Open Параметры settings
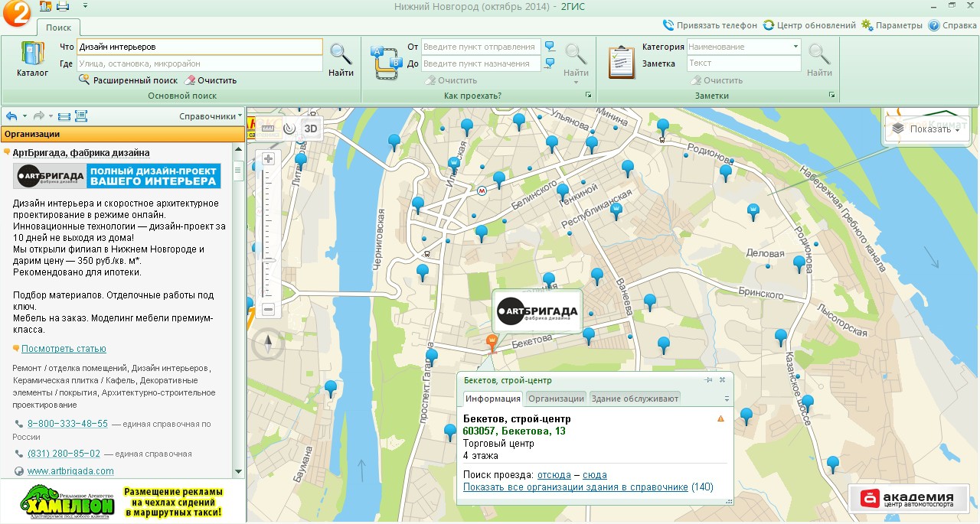 point(892,25)
